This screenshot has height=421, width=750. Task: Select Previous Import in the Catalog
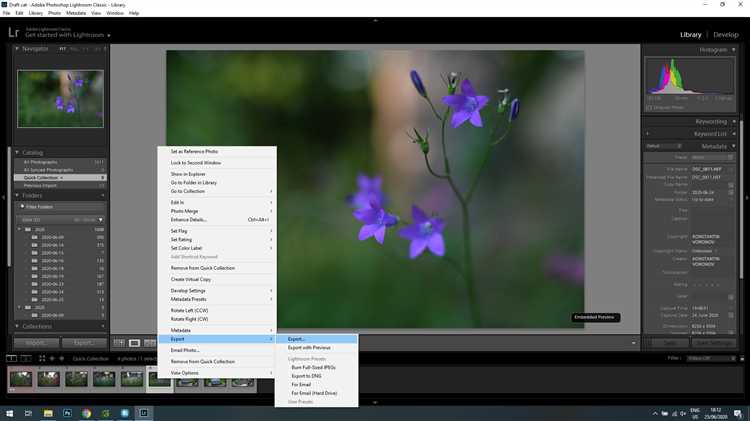[60, 186]
